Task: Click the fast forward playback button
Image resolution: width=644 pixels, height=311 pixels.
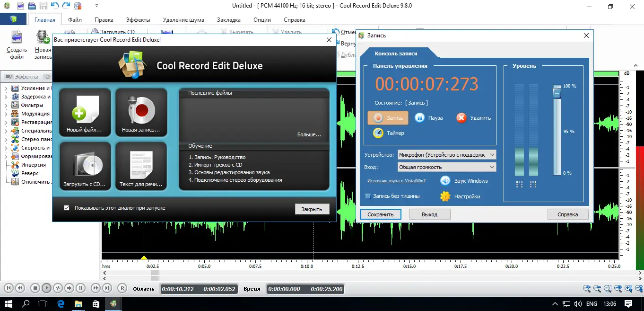Action: pos(96,288)
